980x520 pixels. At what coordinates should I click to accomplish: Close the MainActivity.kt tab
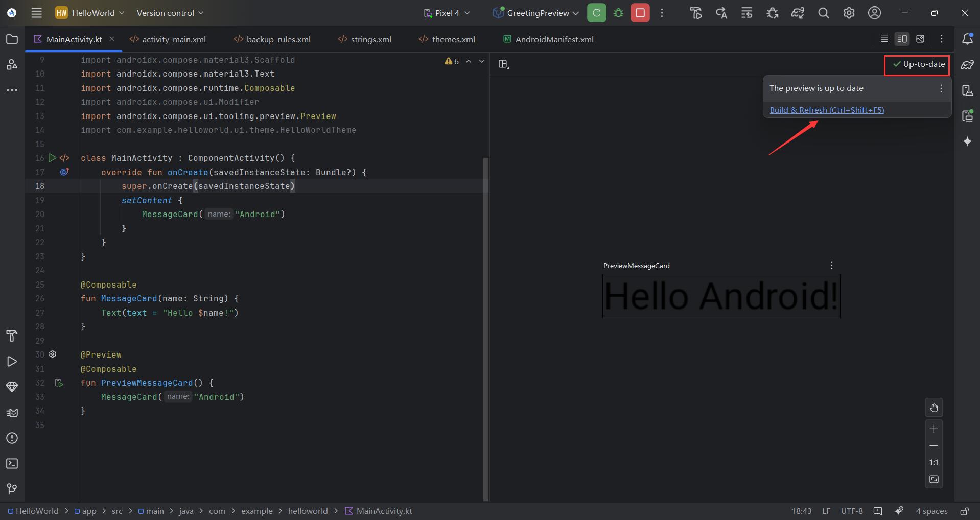point(112,39)
